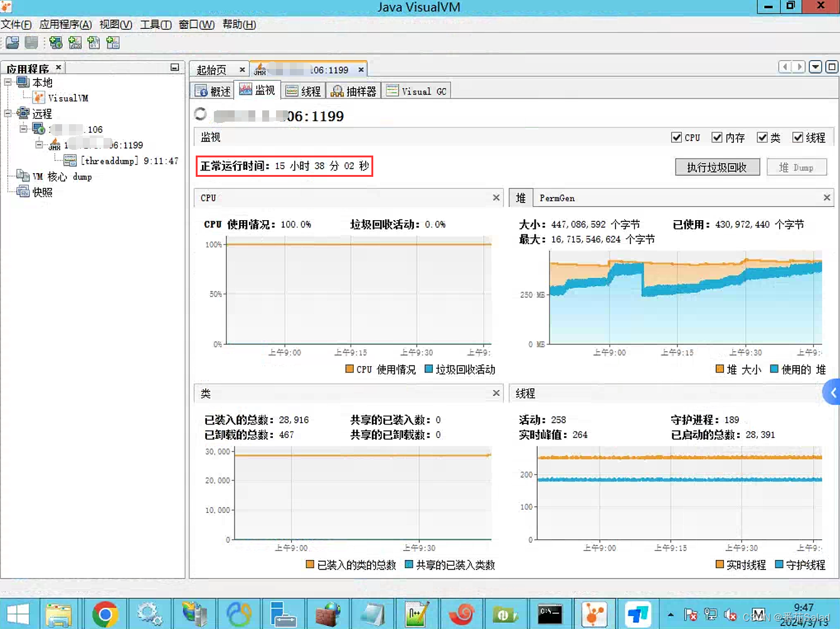Open the 视图 menu
The image size is (840, 629).
(x=115, y=24)
